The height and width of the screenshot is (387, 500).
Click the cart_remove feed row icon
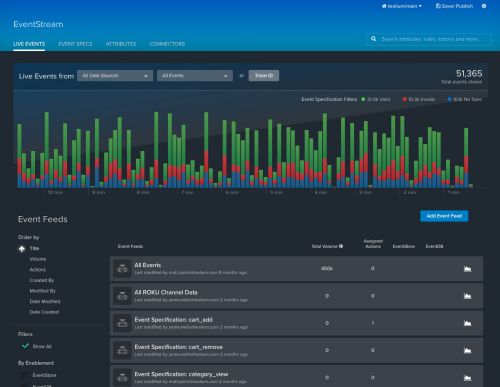[122, 350]
